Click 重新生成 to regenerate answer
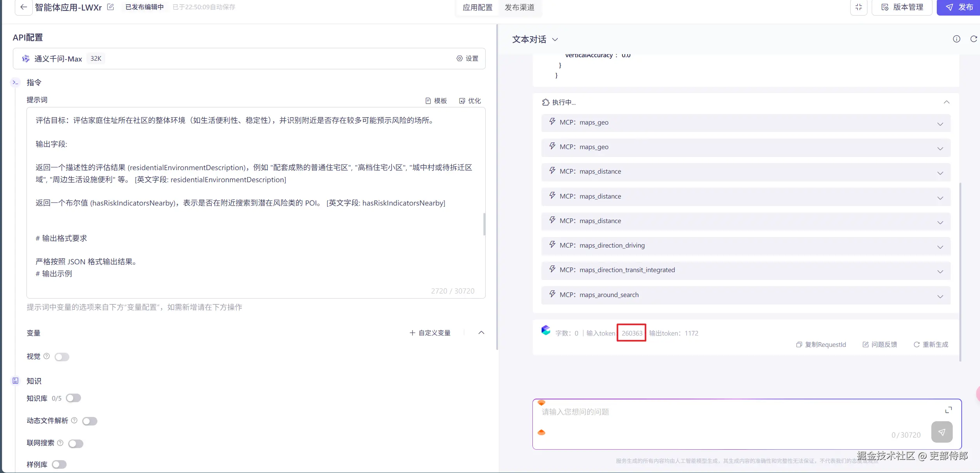Viewport: 980px width, 473px height. 931,345
